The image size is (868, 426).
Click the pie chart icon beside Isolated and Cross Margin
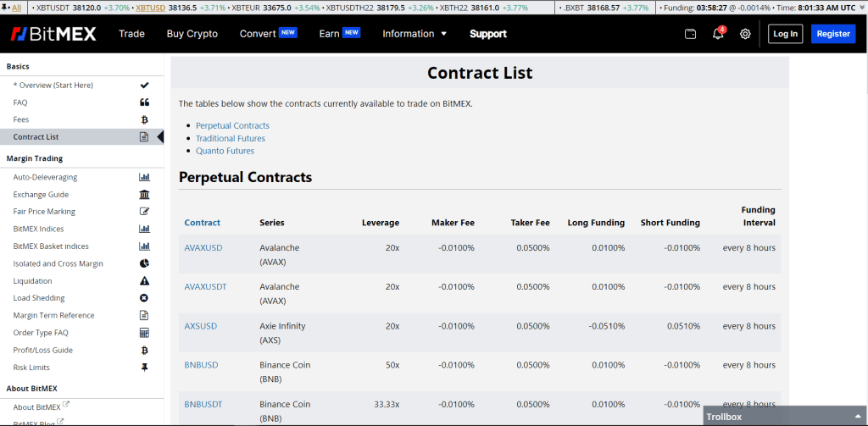pyautogui.click(x=144, y=264)
